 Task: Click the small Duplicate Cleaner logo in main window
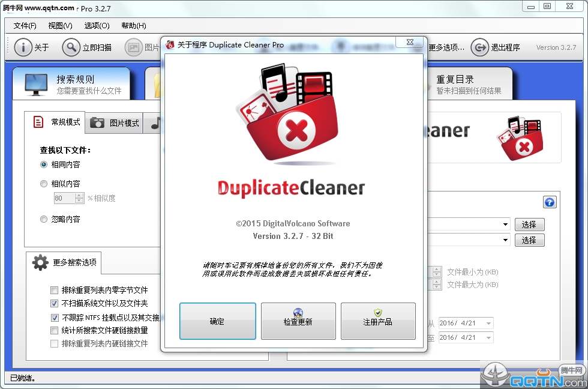click(x=520, y=138)
